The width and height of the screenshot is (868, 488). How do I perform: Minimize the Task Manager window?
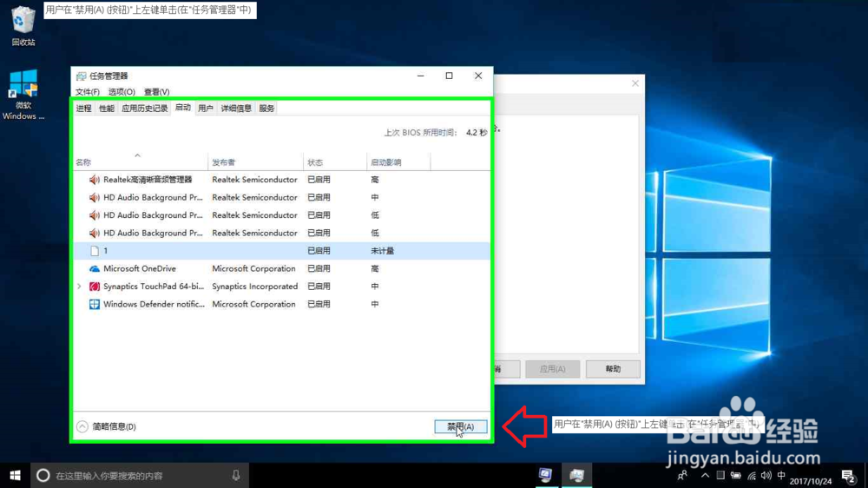point(421,76)
